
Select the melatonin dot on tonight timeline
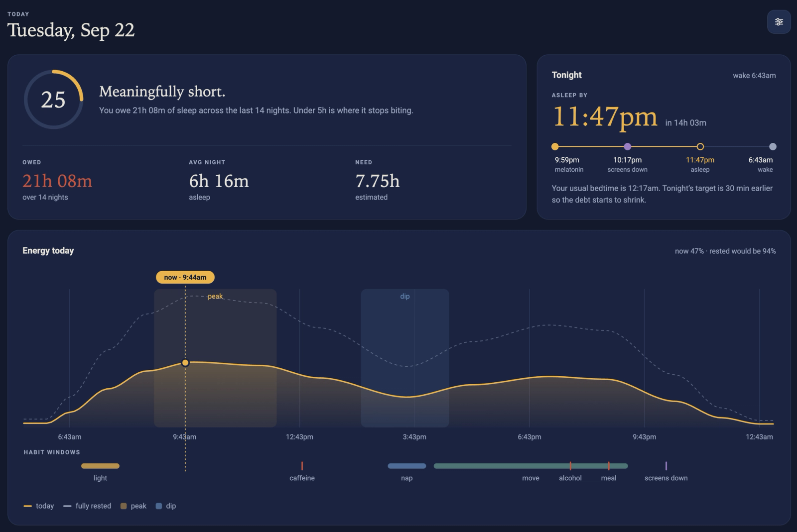pyautogui.click(x=555, y=146)
